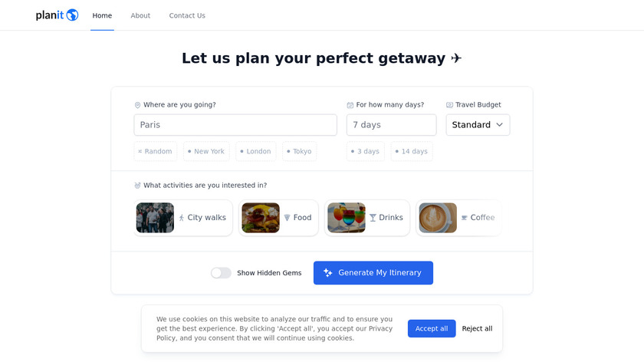Reject all cookies
Viewport: 644px width, 362px height.
(x=477, y=328)
